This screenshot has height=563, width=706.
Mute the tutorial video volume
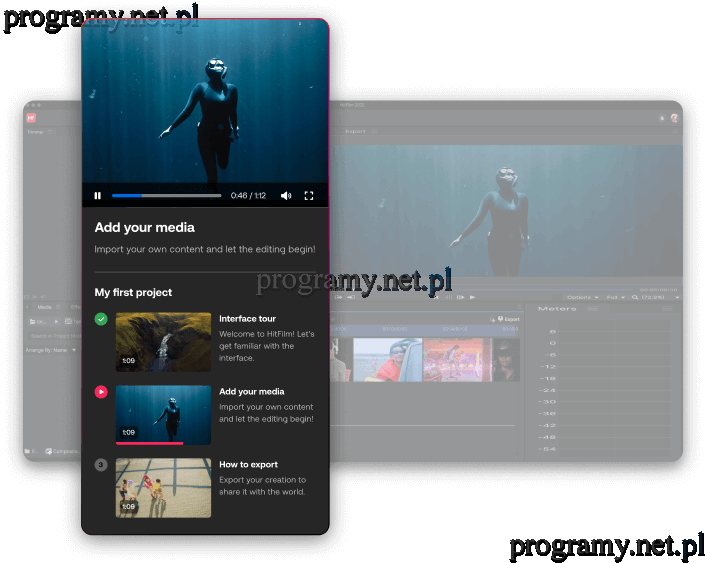pyautogui.click(x=286, y=196)
